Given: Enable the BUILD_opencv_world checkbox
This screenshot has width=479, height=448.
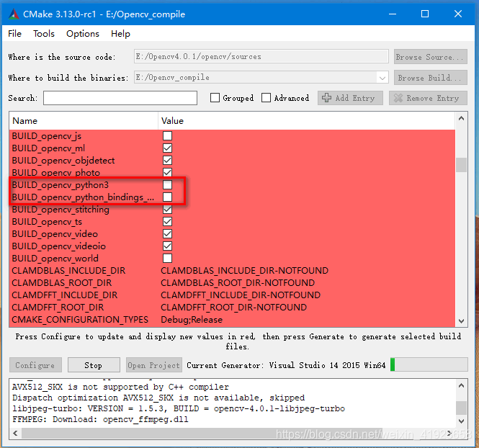Looking at the screenshot, I should pyautogui.click(x=167, y=259).
